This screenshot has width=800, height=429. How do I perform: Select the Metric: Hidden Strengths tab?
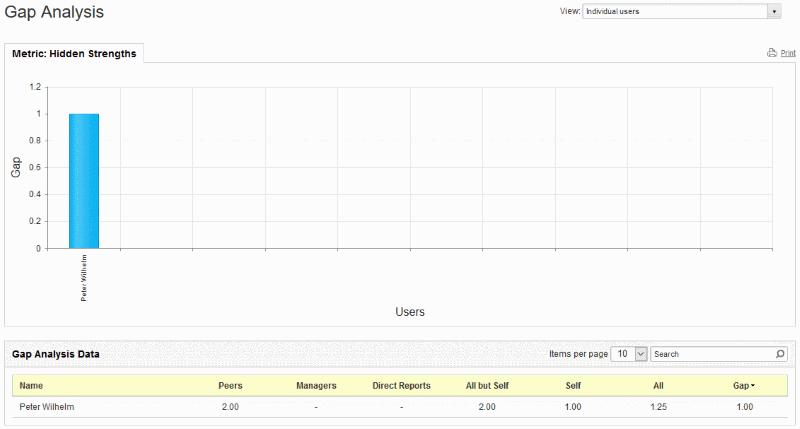pos(74,54)
